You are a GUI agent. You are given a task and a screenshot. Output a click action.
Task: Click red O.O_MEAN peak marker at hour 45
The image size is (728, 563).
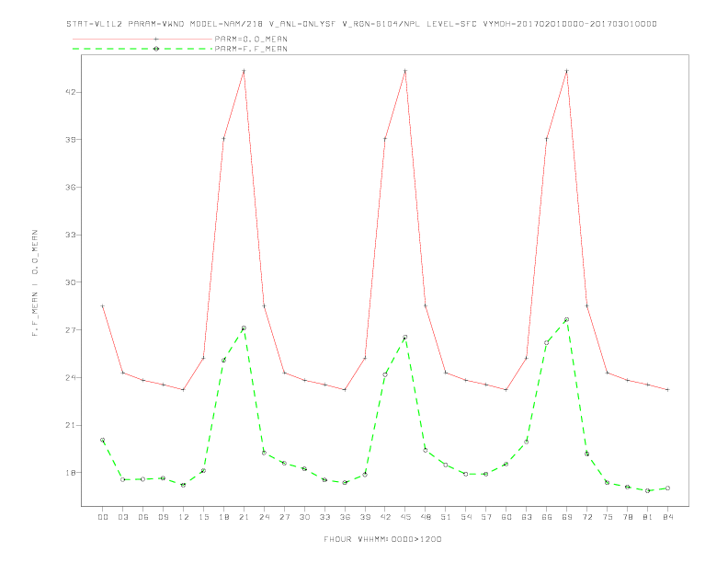click(405, 71)
